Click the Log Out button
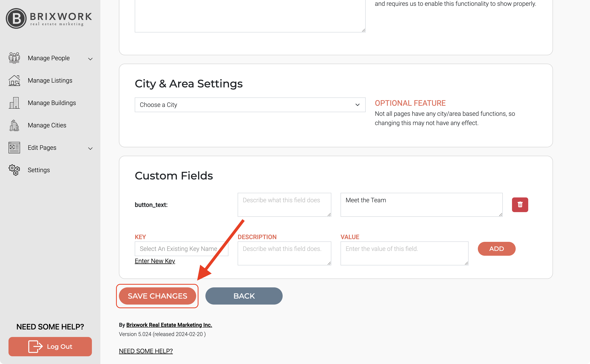Screen dimensions: 590x364 (50, 346)
